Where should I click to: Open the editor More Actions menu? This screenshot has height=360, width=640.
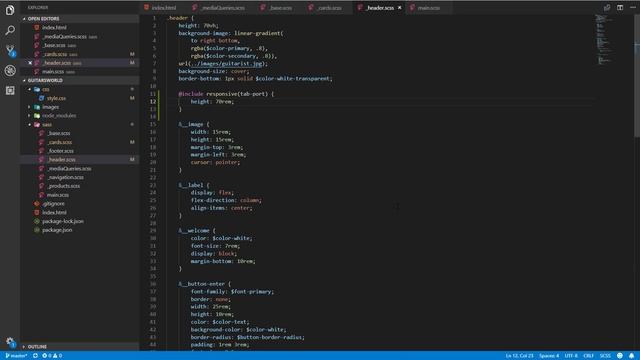633,8
